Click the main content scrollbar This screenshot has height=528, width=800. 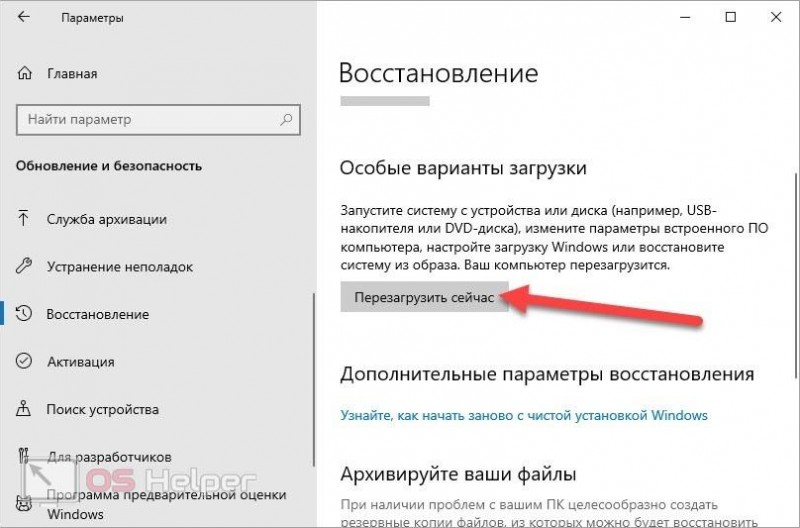pyautogui.click(x=796, y=275)
